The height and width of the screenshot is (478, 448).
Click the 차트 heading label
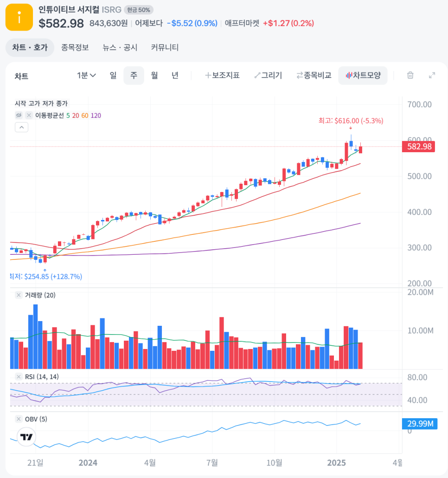pos(21,76)
